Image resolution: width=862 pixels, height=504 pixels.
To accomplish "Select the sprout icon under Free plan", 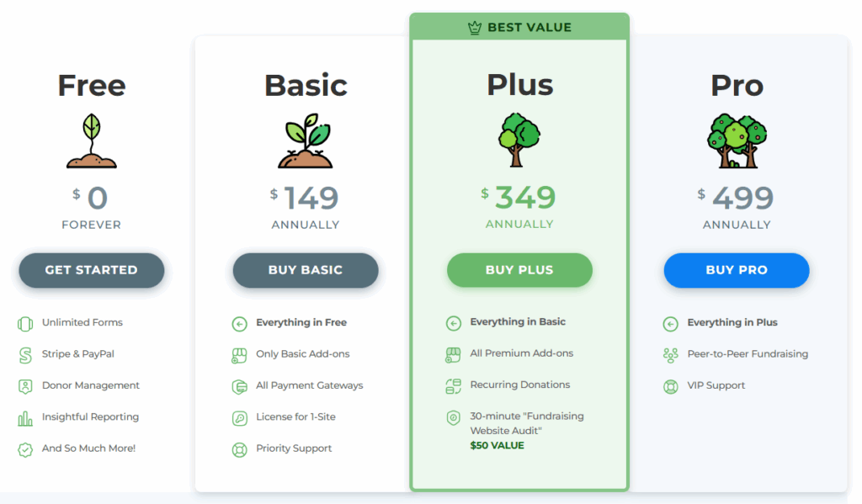I will click(x=91, y=141).
